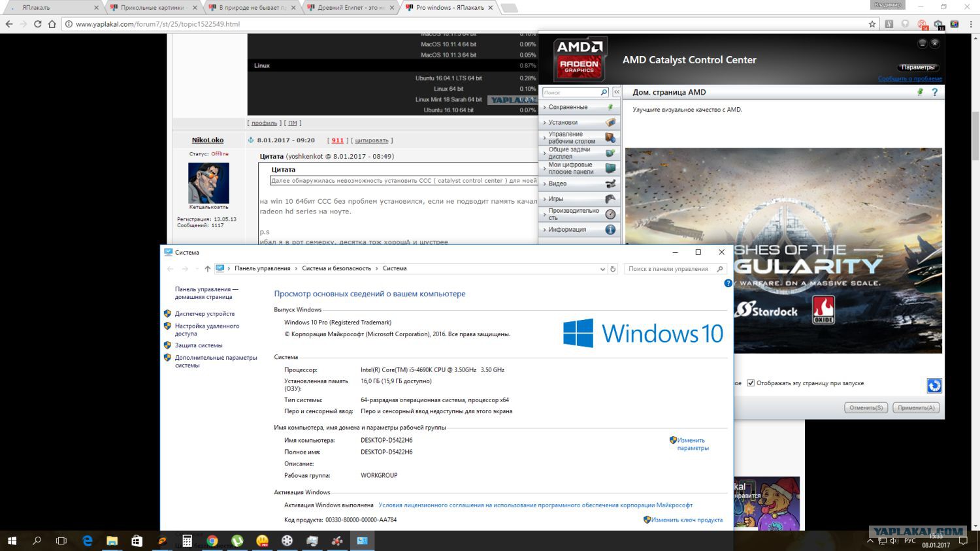Image resolution: width=980 pixels, height=551 pixels.
Task: Open Task View on taskbar
Action: [x=61, y=541]
